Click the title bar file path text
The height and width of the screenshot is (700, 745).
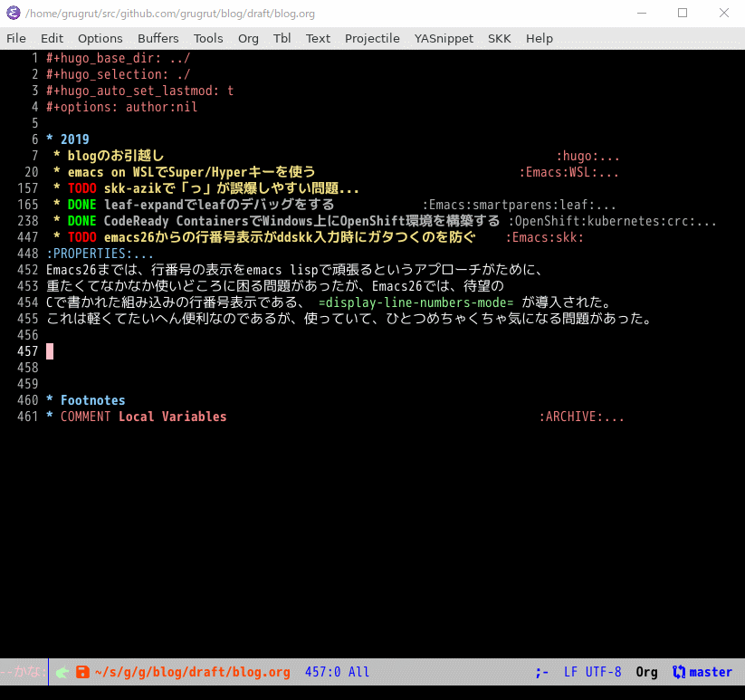pyautogui.click(x=169, y=14)
